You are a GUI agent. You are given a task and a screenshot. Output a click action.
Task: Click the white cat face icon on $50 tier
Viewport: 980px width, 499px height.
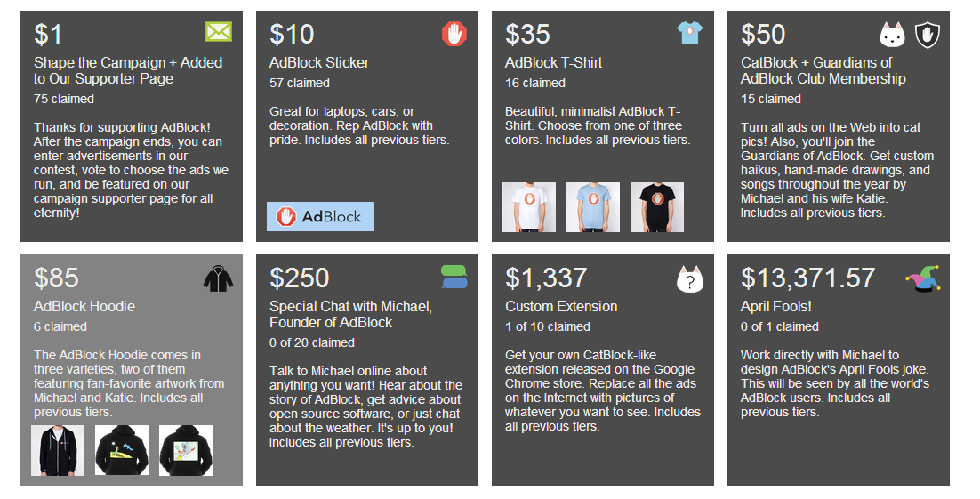click(893, 35)
